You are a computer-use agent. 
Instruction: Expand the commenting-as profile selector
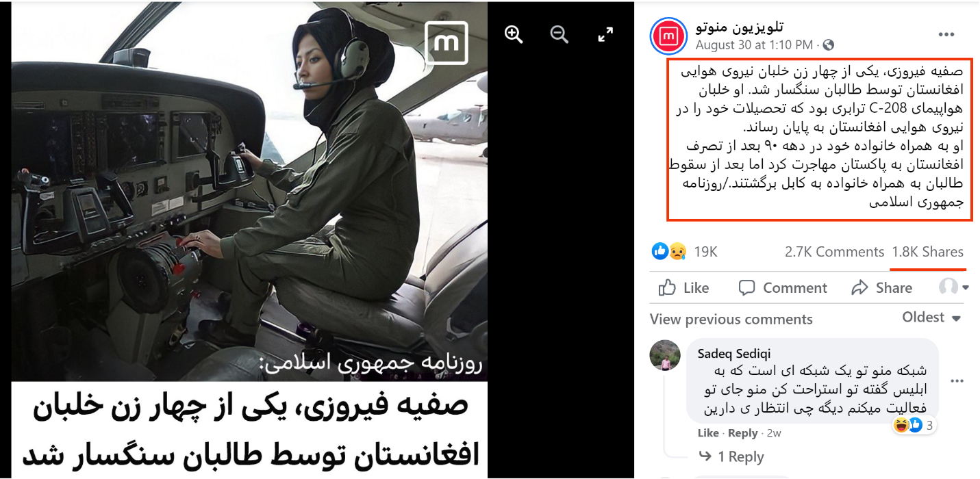point(954,287)
